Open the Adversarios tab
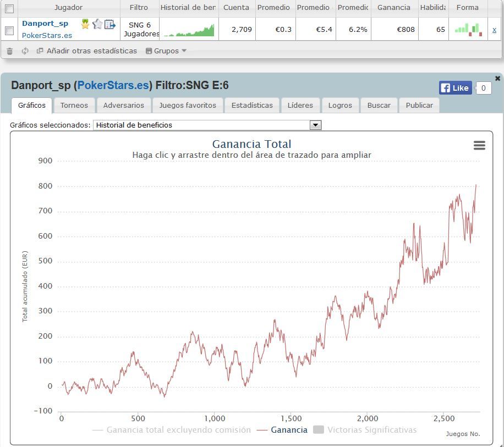Viewport: 504px width, 447px height. click(x=124, y=106)
